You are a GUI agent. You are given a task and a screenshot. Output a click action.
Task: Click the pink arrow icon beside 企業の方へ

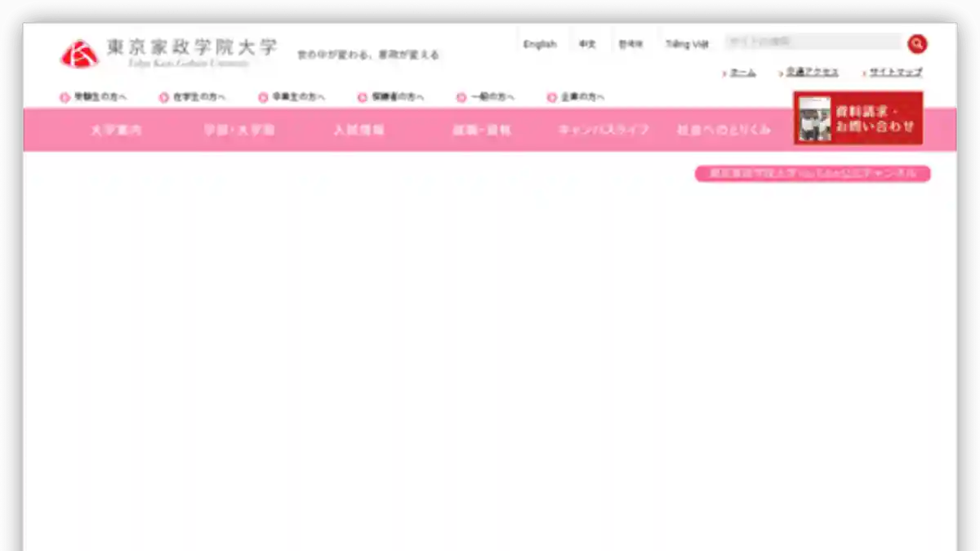(552, 97)
